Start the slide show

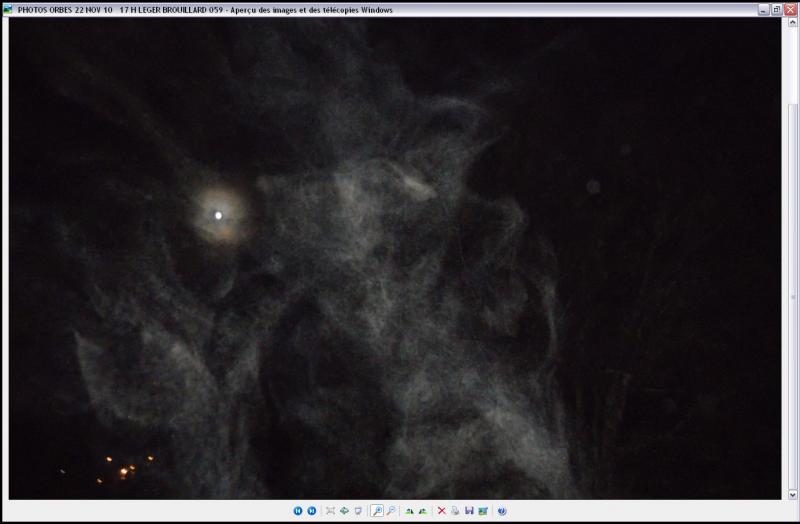(x=358, y=511)
